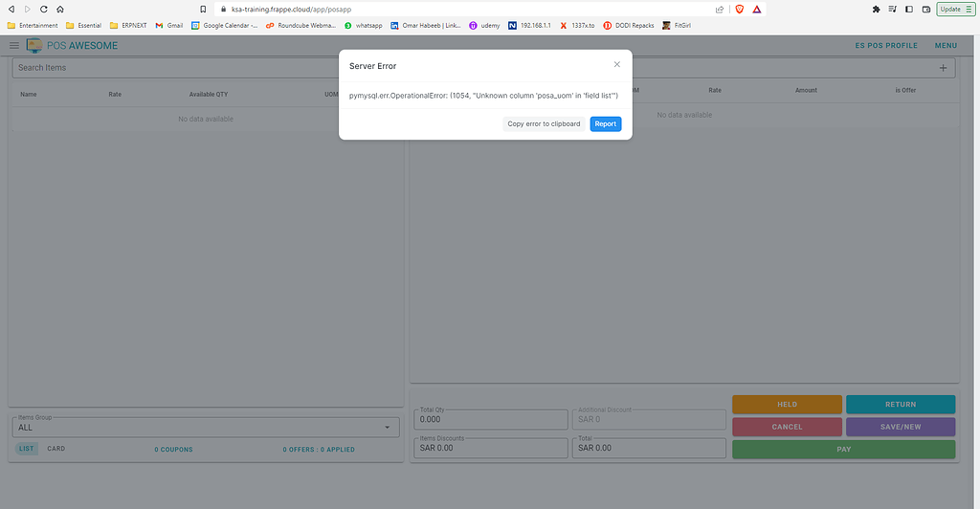The image size is (980, 509).
Task: Open the hamburger sidebar menu
Action: [x=13, y=46]
